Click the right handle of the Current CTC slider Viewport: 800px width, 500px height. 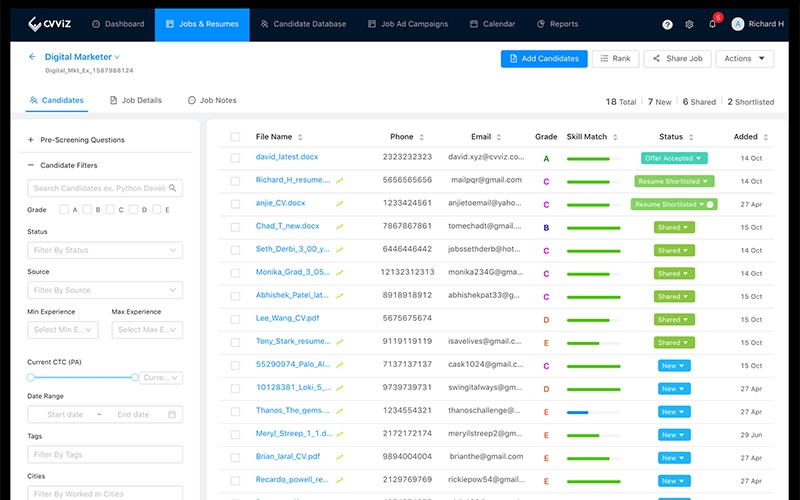point(134,378)
